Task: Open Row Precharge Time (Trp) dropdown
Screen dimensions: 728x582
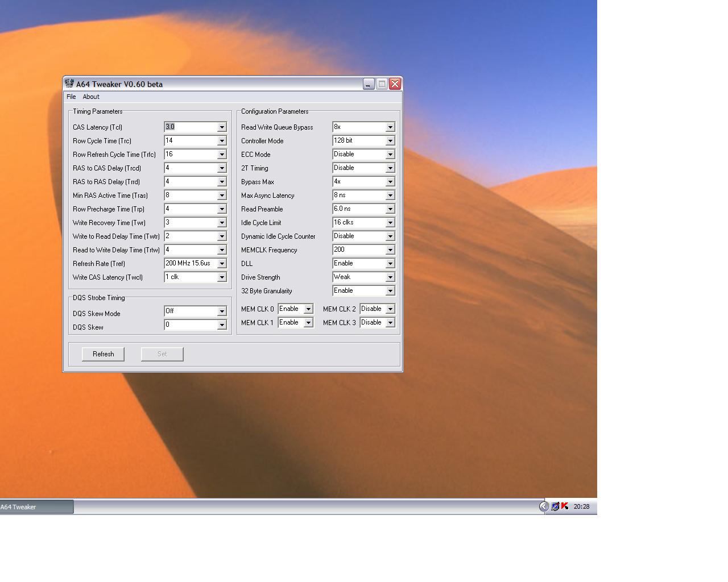Action: (x=222, y=209)
